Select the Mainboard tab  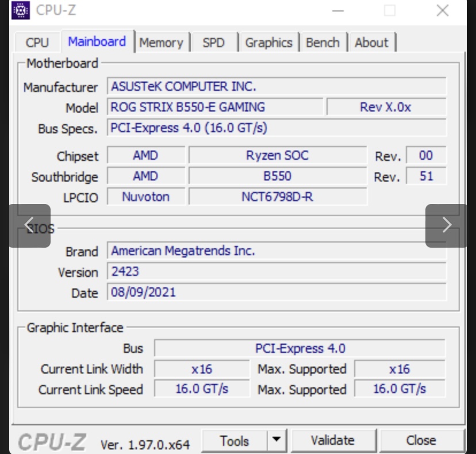click(97, 41)
